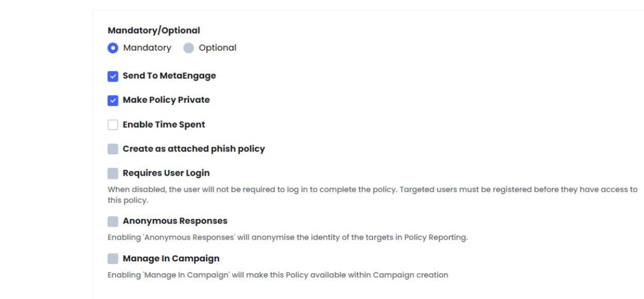Click 'Create as attached phish policy' label text
The height and width of the screenshot is (299, 644).
[194, 149]
